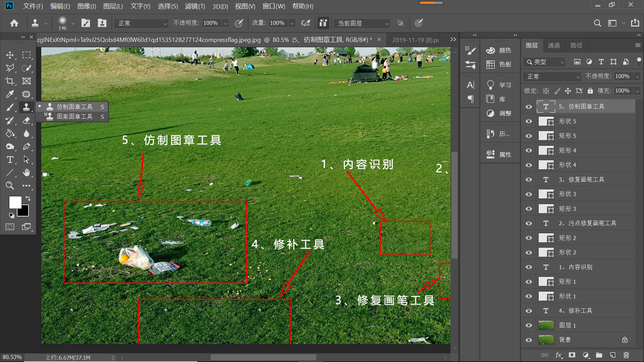644x362 pixels.
Task: Hide the 形状 5 layer
Action: (529, 121)
